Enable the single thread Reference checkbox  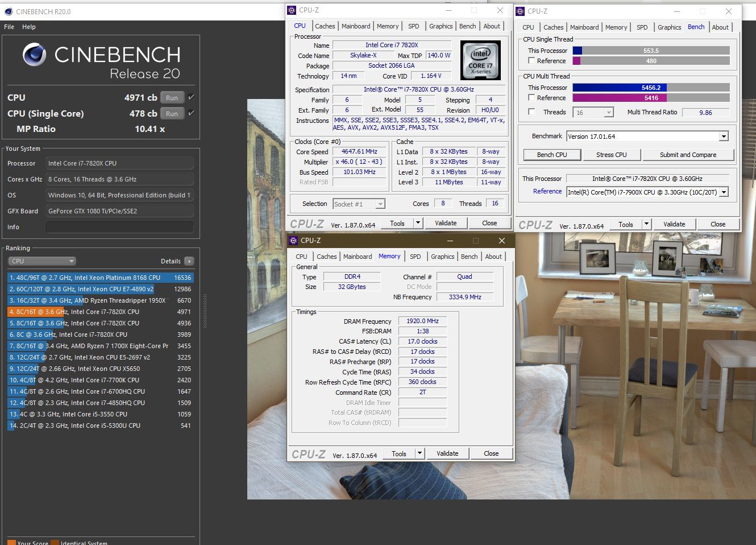[531, 61]
